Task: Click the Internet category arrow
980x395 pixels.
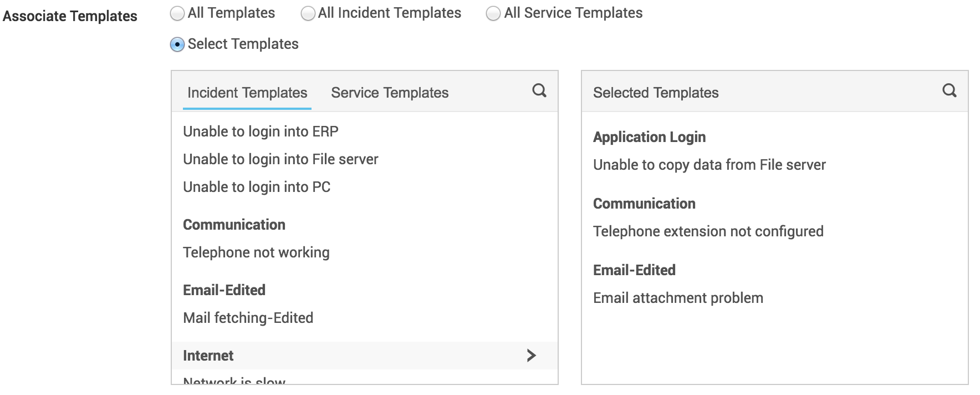Action: click(531, 356)
